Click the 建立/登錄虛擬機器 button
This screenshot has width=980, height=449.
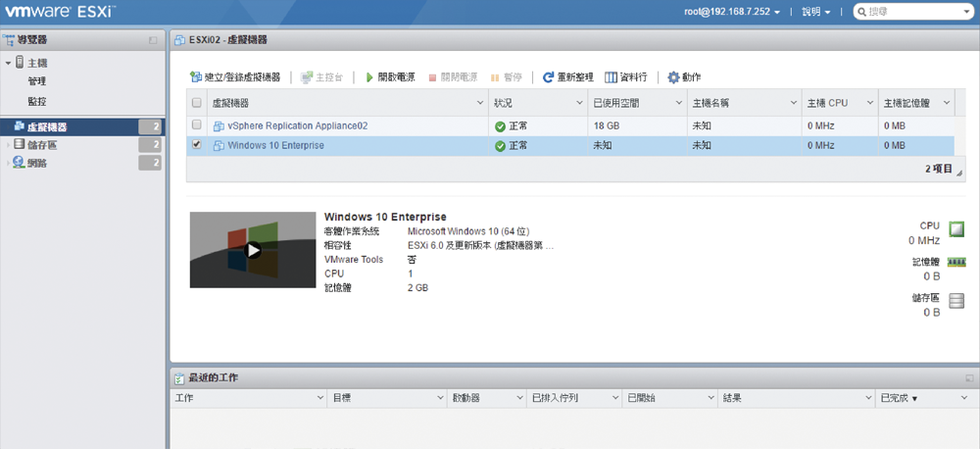pyautogui.click(x=235, y=77)
